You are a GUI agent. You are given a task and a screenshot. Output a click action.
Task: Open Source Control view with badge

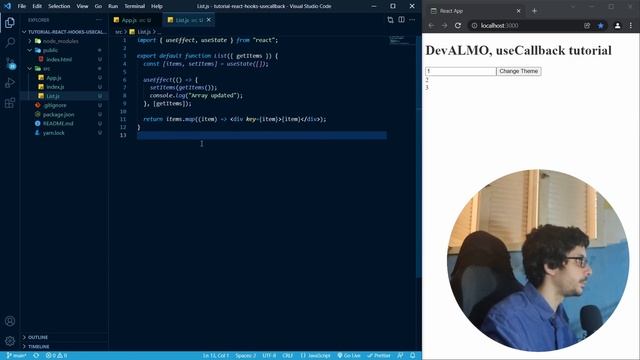10,63
